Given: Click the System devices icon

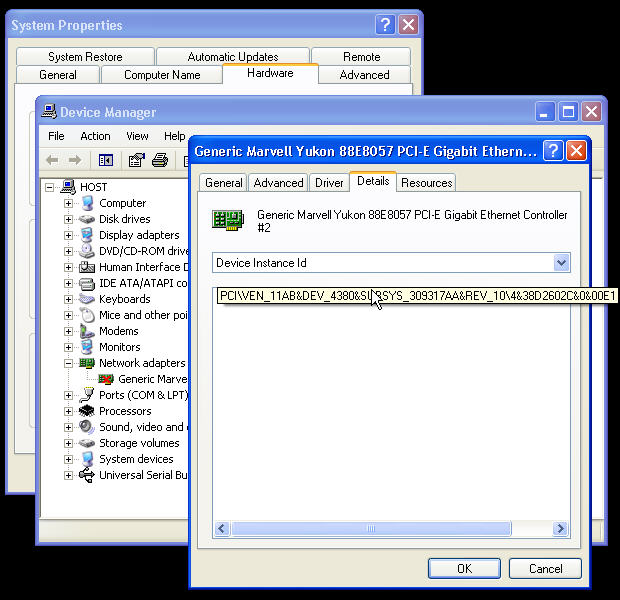Looking at the screenshot, I should [x=87, y=459].
